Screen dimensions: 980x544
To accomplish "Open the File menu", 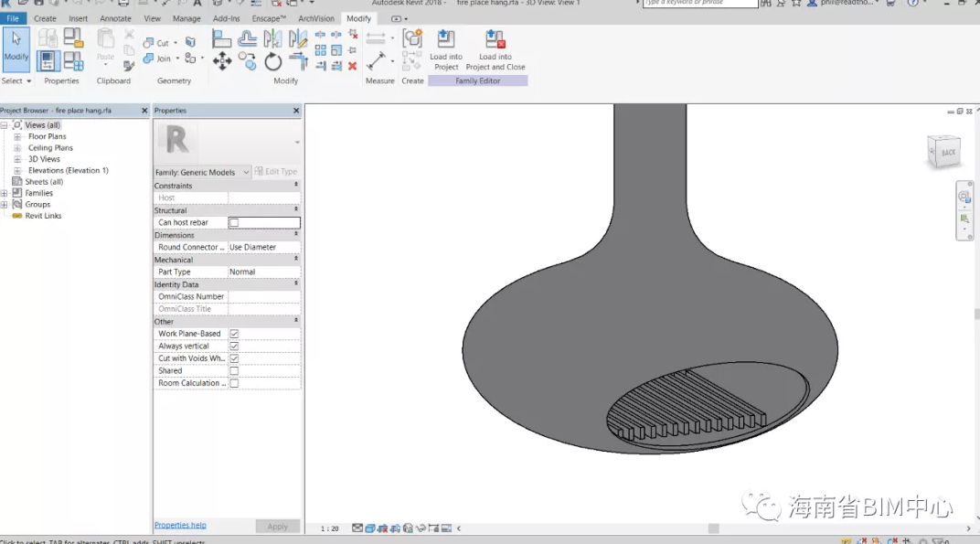I will coord(13,18).
